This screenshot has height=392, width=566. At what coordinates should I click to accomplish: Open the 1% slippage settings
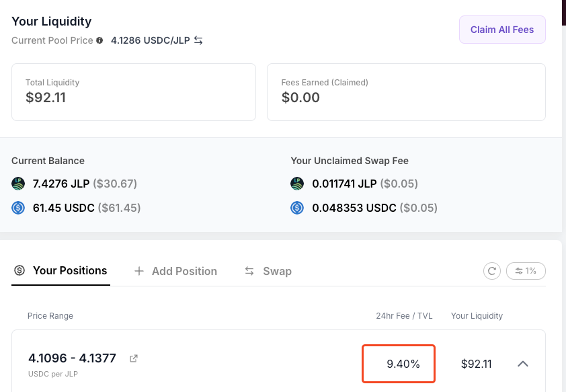tap(526, 271)
